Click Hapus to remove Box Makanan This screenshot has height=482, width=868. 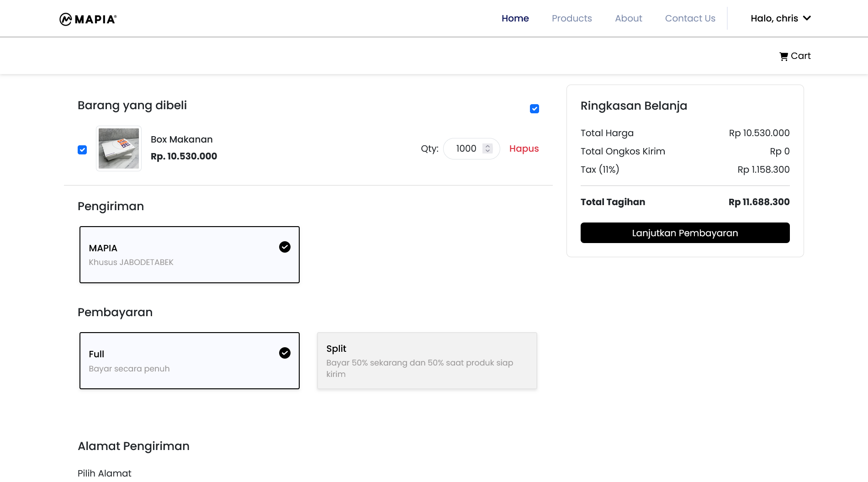(524, 148)
